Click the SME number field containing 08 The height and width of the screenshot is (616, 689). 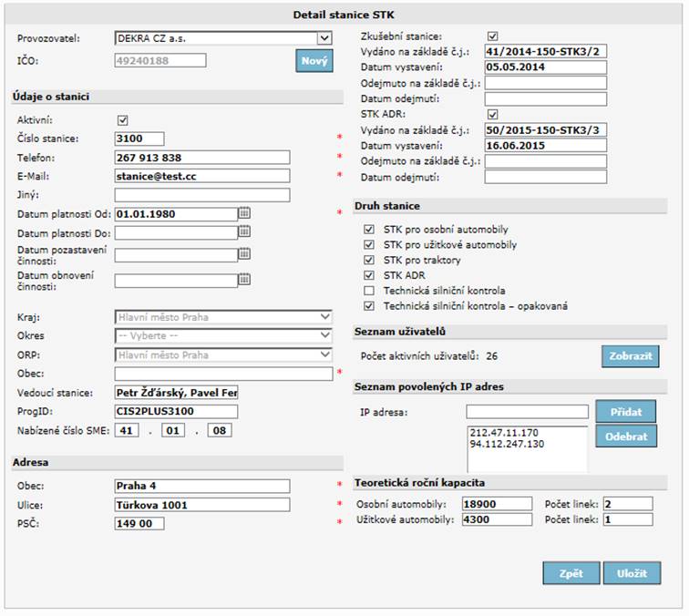coord(220,430)
